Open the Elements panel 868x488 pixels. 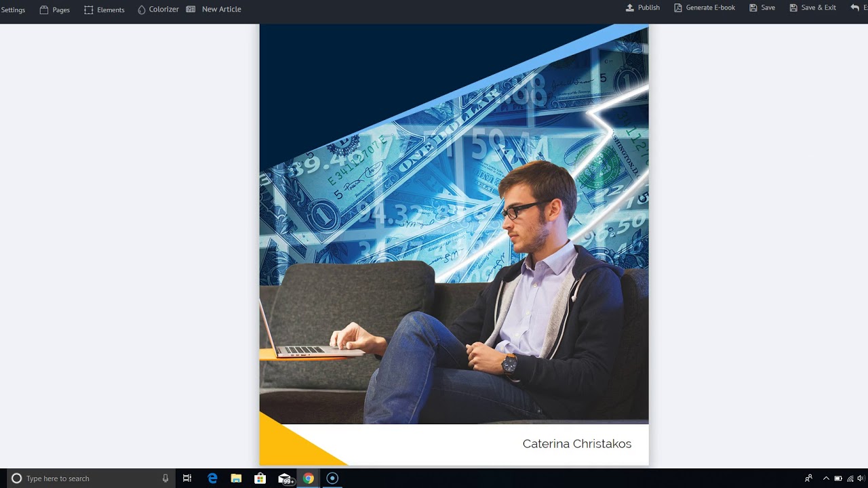tap(104, 9)
